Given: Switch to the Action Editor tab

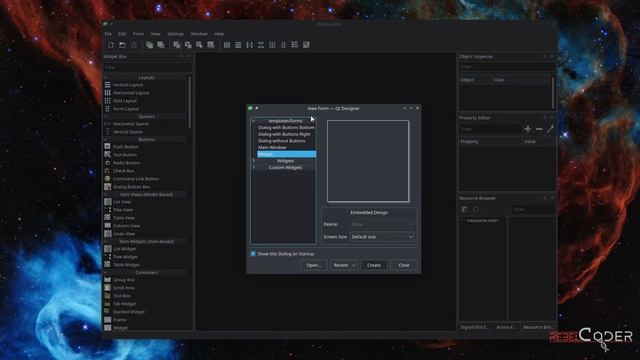Looking at the screenshot, I should click(506, 327).
